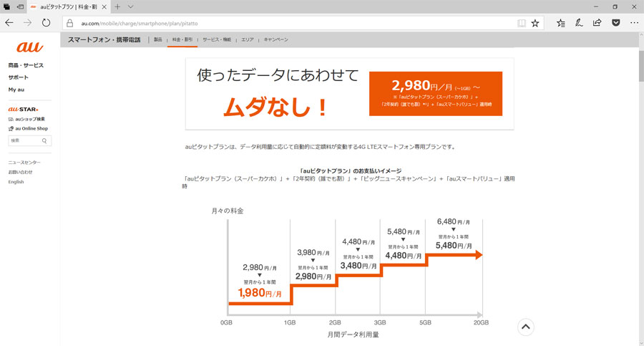
Task: Open a new tab with plus button
Action: [117, 6]
